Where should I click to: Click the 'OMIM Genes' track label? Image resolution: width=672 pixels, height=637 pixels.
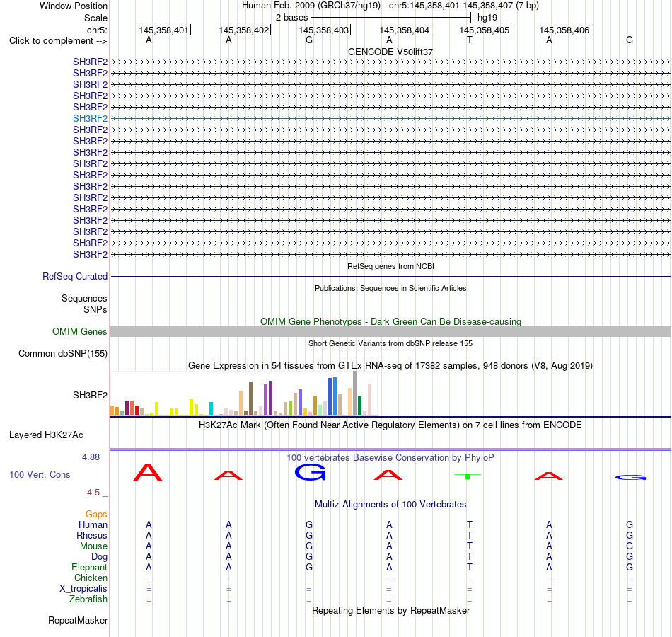tap(80, 331)
